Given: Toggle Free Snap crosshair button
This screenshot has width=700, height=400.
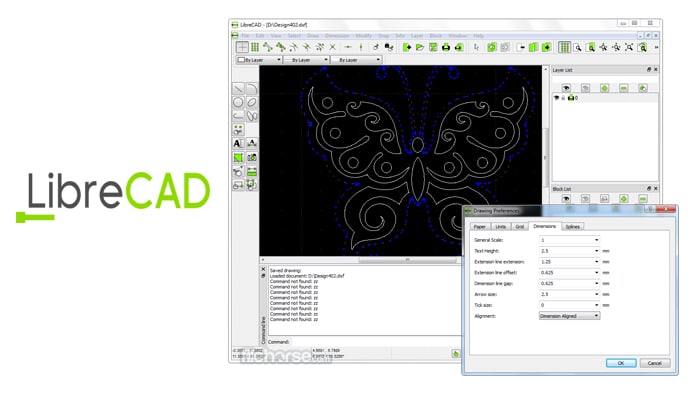Looking at the screenshot, I should coord(242,47).
